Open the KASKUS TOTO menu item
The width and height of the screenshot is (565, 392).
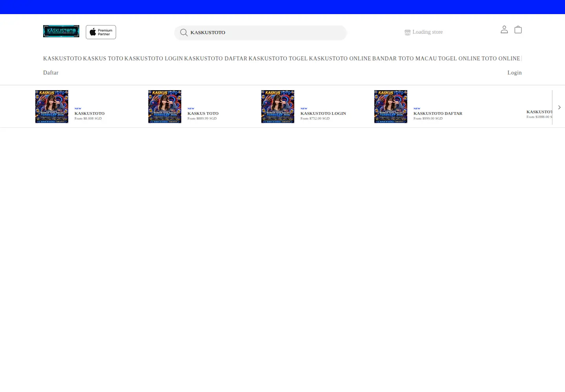pyautogui.click(x=103, y=58)
